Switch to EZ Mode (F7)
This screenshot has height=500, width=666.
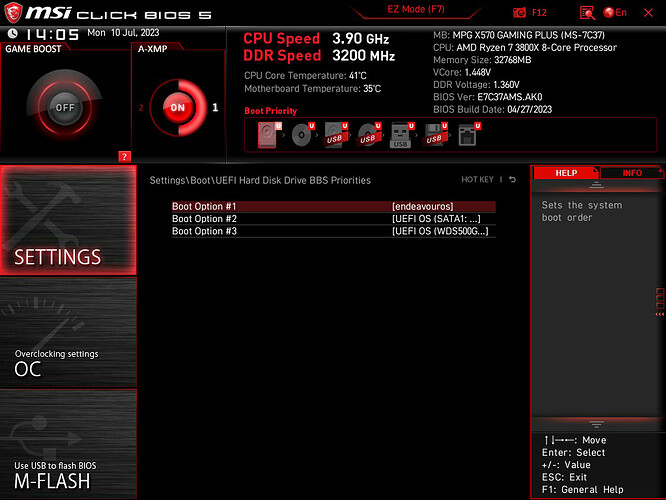(416, 9)
